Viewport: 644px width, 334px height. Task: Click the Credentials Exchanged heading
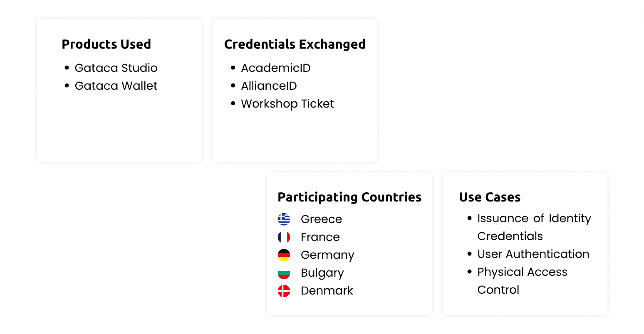point(295,44)
